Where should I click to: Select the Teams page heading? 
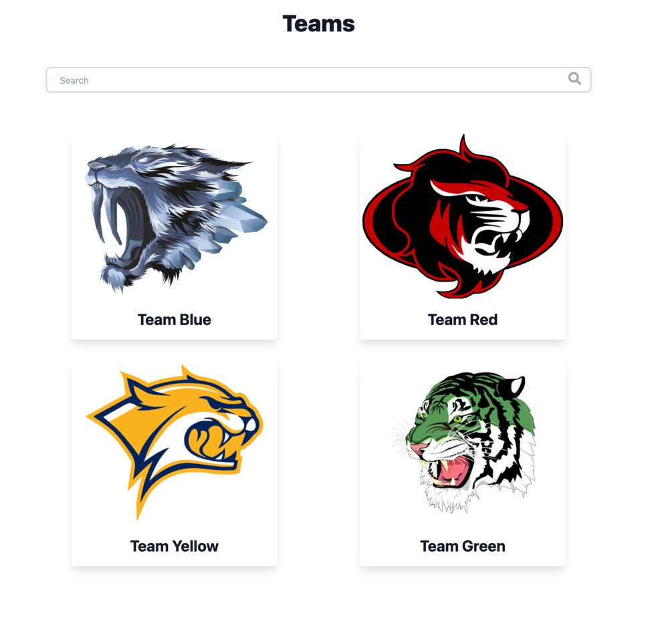318,23
